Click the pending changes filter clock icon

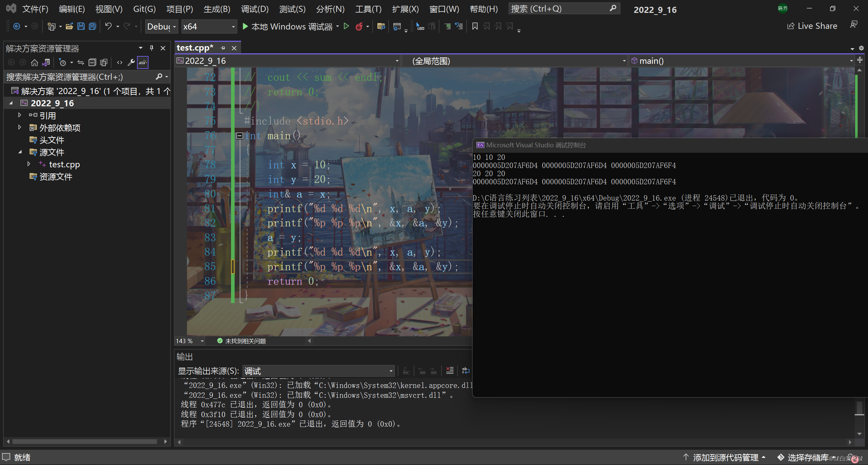point(62,62)
